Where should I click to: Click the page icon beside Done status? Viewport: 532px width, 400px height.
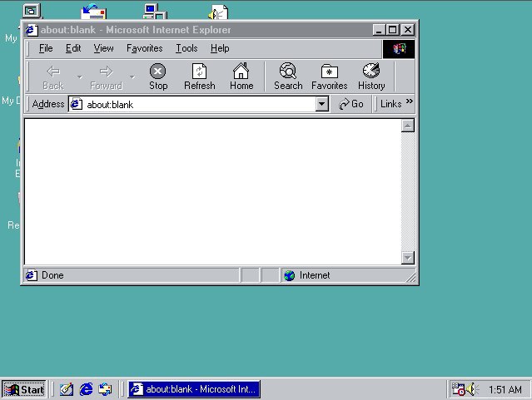[x=31, y=275]
